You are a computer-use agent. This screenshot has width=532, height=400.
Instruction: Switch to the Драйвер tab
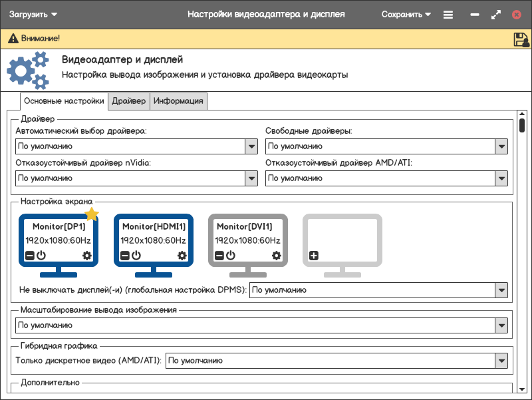coord(129,101)
